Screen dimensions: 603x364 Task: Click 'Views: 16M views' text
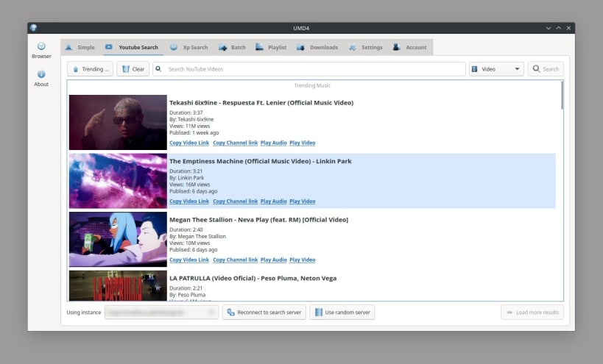[x=190, y=185]
